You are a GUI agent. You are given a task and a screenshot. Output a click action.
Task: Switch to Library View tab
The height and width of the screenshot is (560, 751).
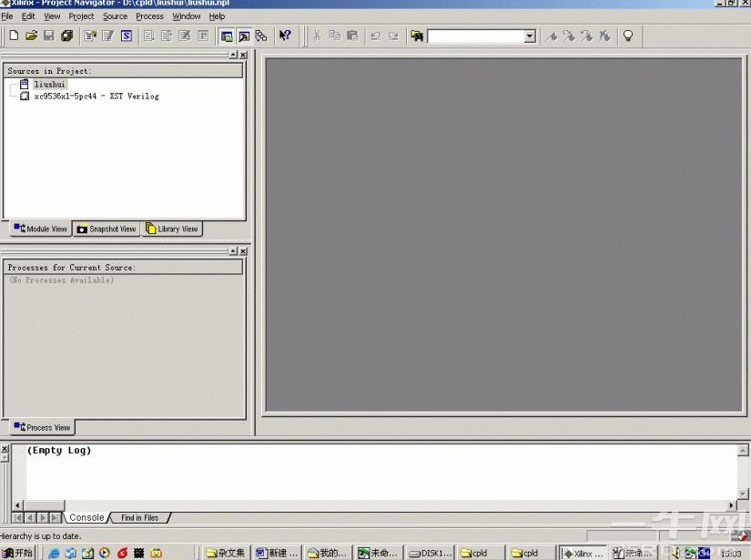pos(172,229)
